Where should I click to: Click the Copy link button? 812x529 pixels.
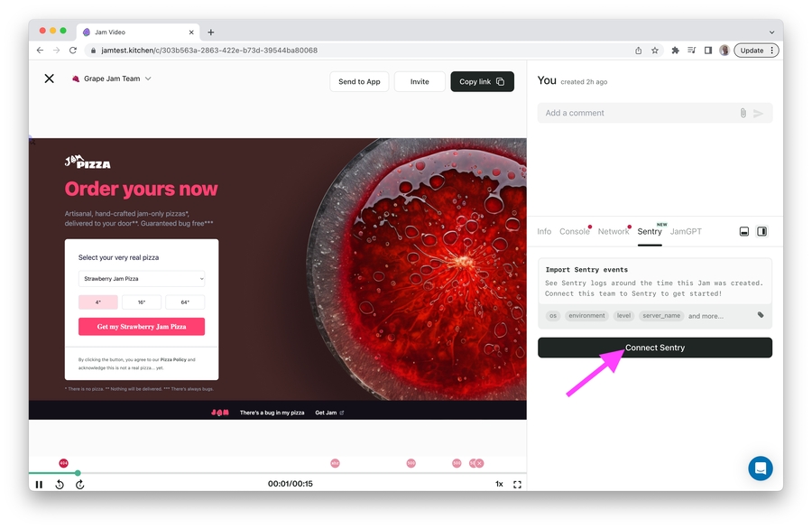(482, 82)
